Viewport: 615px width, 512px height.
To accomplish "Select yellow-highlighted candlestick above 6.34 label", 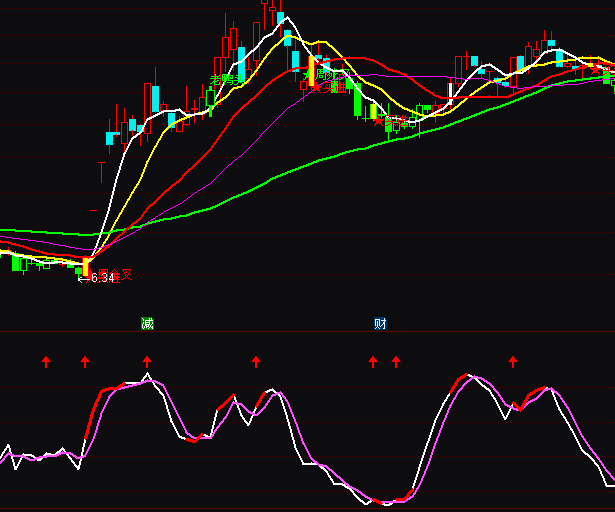I will [86, 267].
